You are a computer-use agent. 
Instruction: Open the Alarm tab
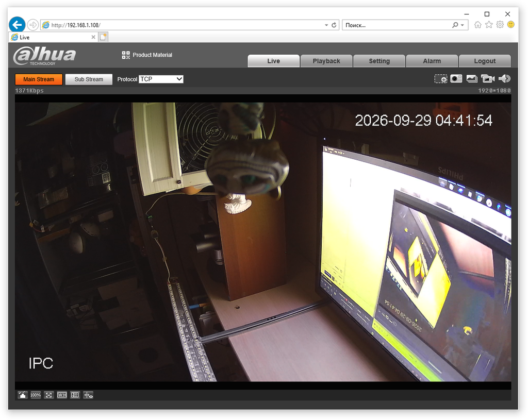432,61
